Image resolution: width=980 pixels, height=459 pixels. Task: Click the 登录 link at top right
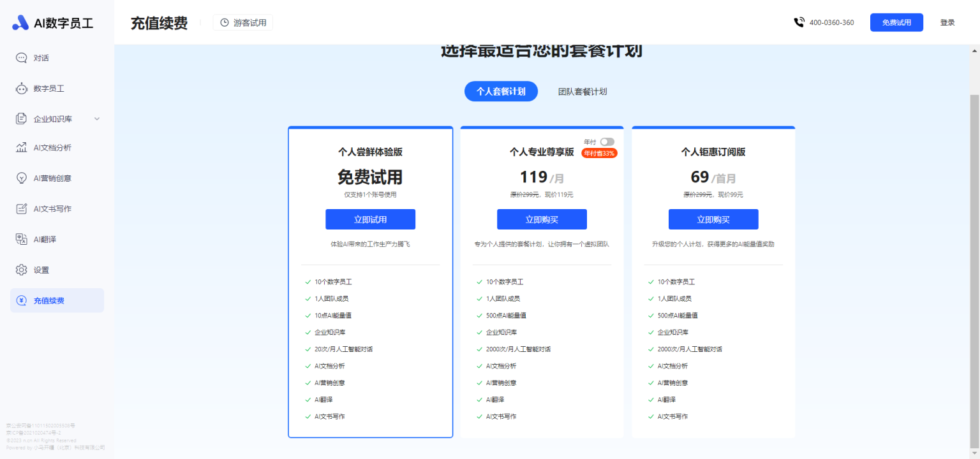pyautogui.click(x=947, y=22)
